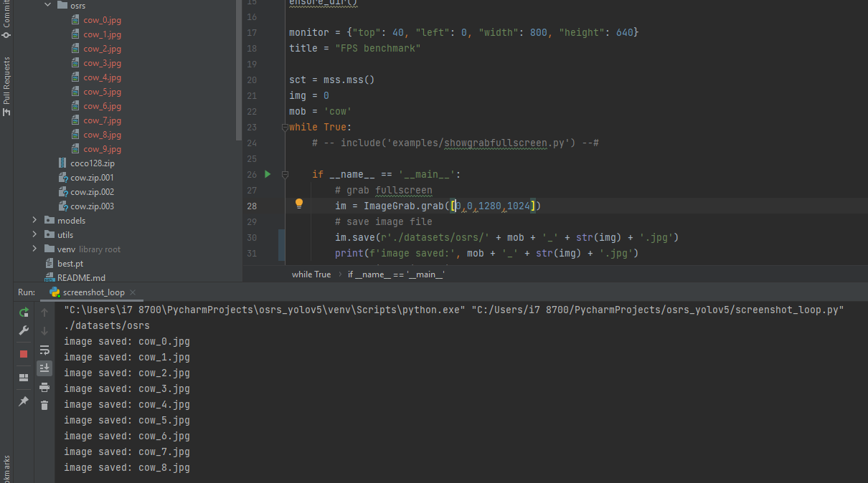Click 'image saved: cow_4.jpg' console line
868x483 pixels.
click(127, 405)
